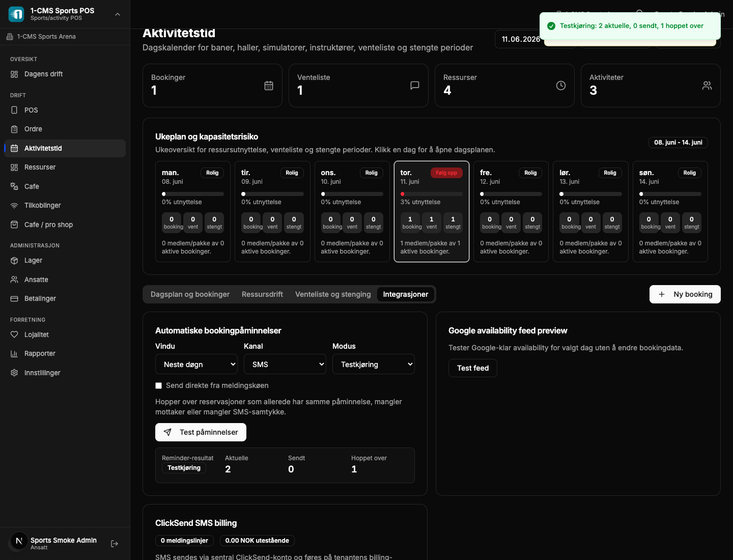
Task: Enable Send direkte fra meldingskøen checkbox
Action: (159, 386)
